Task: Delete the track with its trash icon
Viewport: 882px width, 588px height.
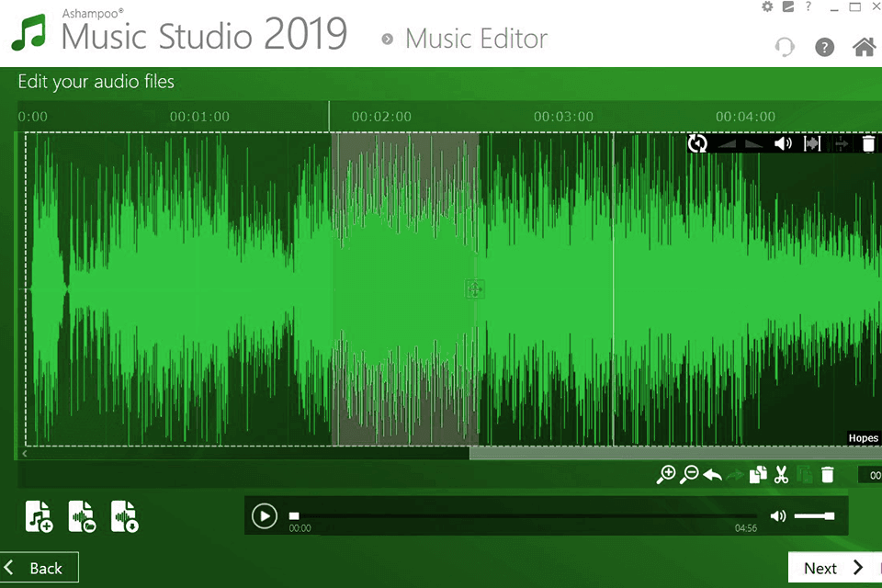Action: point(868,143)
